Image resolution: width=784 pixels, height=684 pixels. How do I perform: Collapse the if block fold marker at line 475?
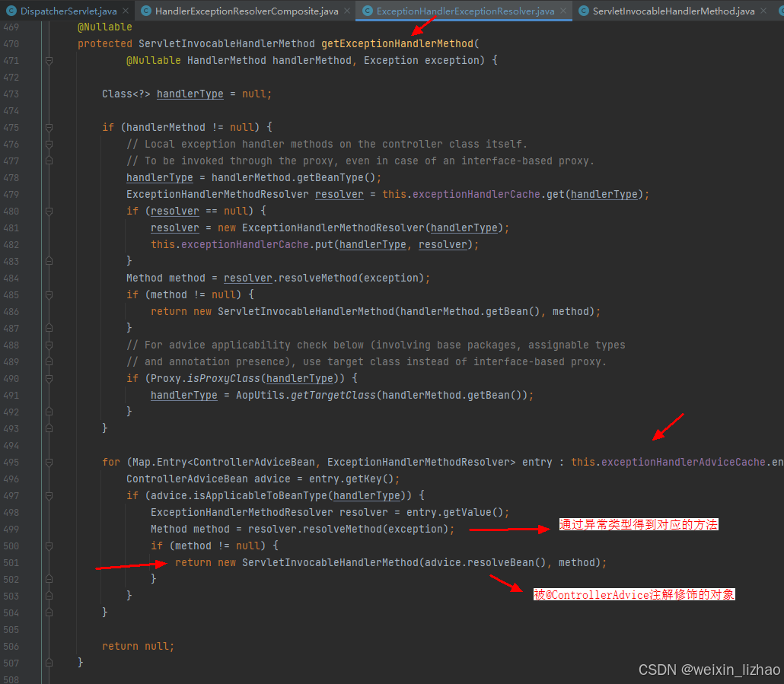[49, 127]
